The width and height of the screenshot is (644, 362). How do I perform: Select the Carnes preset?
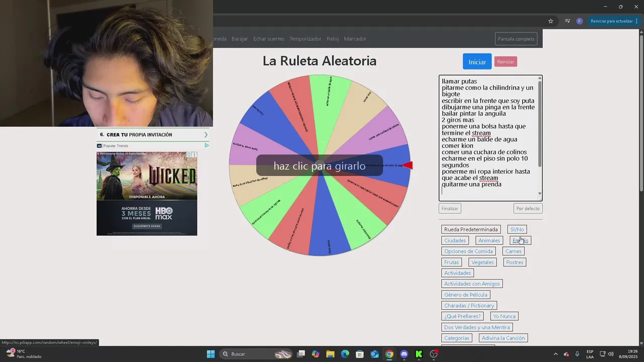click(513, 251)
